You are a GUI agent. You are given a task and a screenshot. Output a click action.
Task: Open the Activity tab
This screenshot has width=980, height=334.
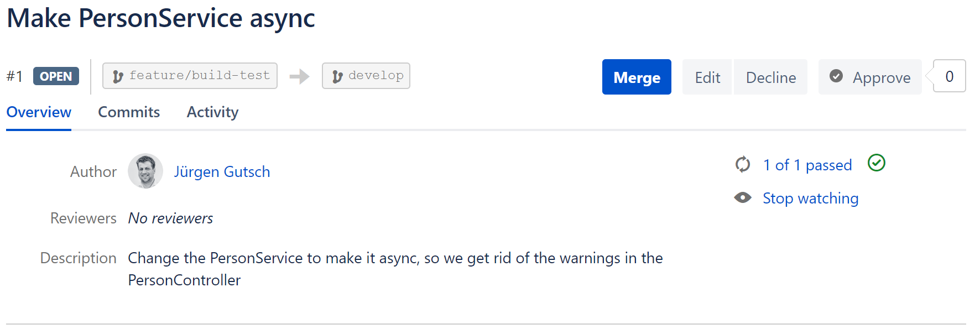[x=212, y=112]
